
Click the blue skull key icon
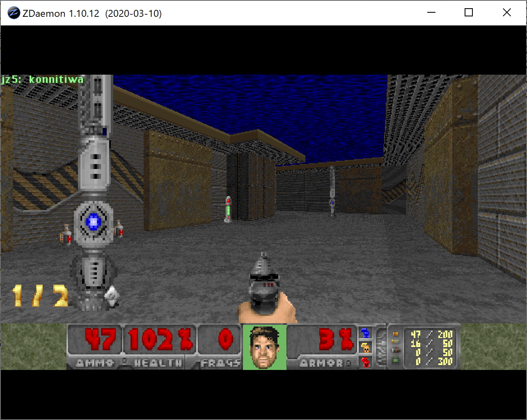tap(365, 333)
